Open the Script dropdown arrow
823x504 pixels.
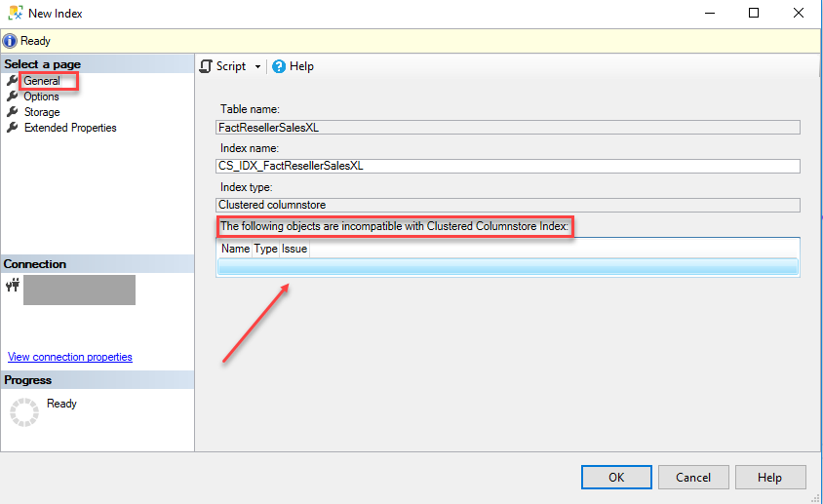[257, 66]
